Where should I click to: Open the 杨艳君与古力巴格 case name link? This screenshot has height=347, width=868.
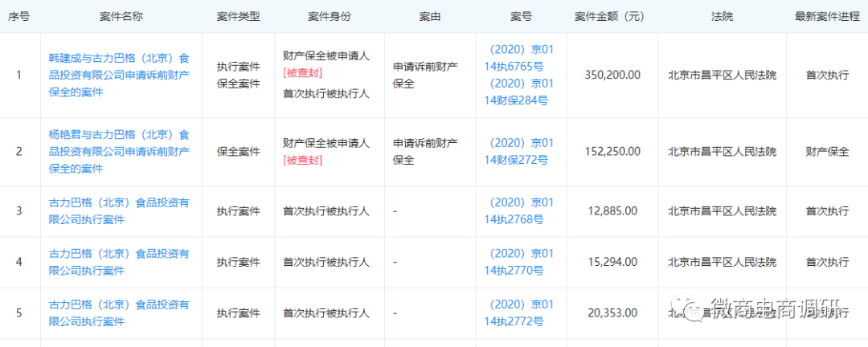tap(119, 151)
